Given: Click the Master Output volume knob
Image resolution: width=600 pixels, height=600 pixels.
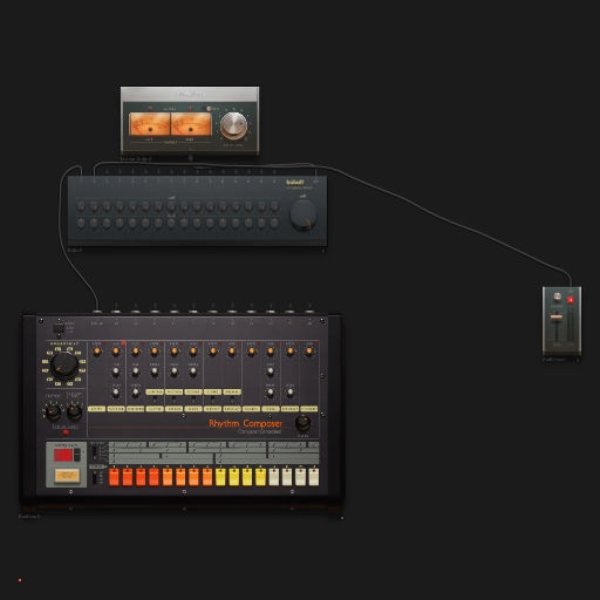Looking at the screenshot, I should tap(233, 125).
